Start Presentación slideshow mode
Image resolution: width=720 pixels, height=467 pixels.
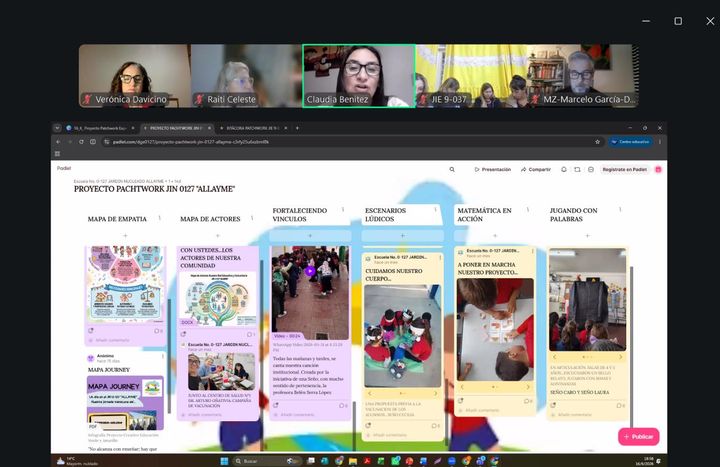click(x=492, y=169)
